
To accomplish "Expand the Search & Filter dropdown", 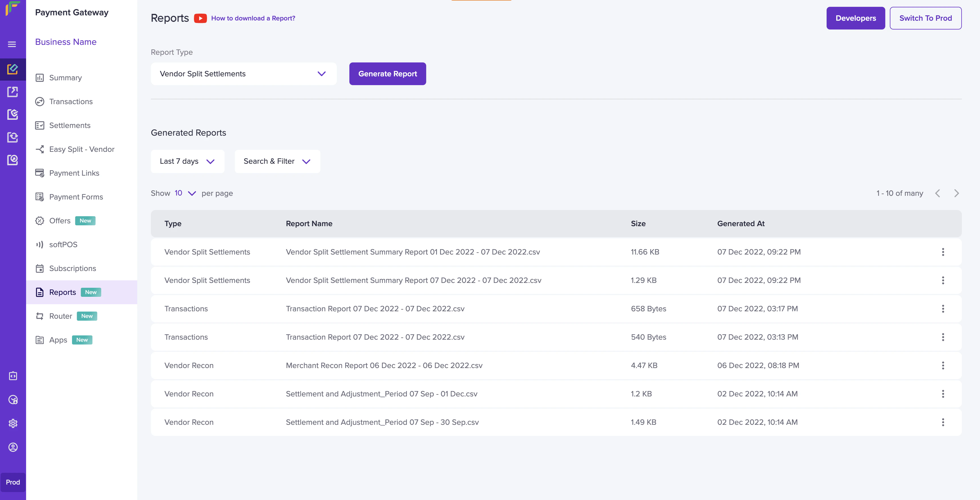I will click(x=277, y=161).
